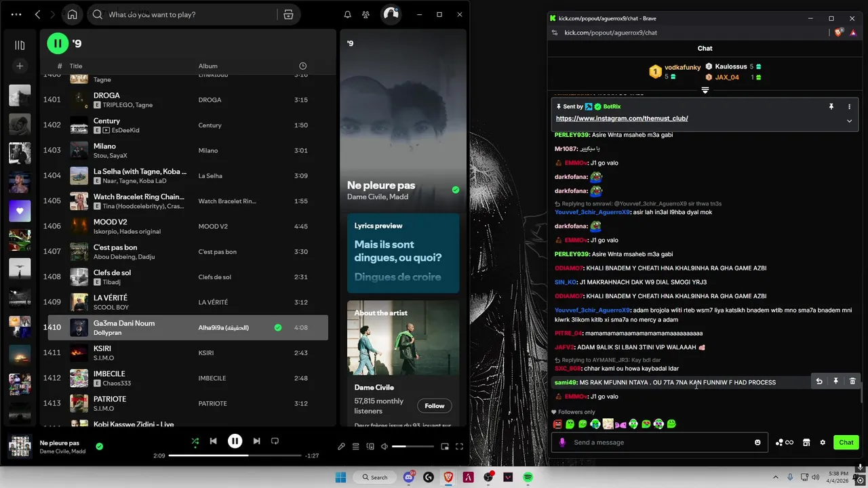This screenshot has height=488, width=868.
Task: Open the Windows Start menu
Action: (340, 477)
